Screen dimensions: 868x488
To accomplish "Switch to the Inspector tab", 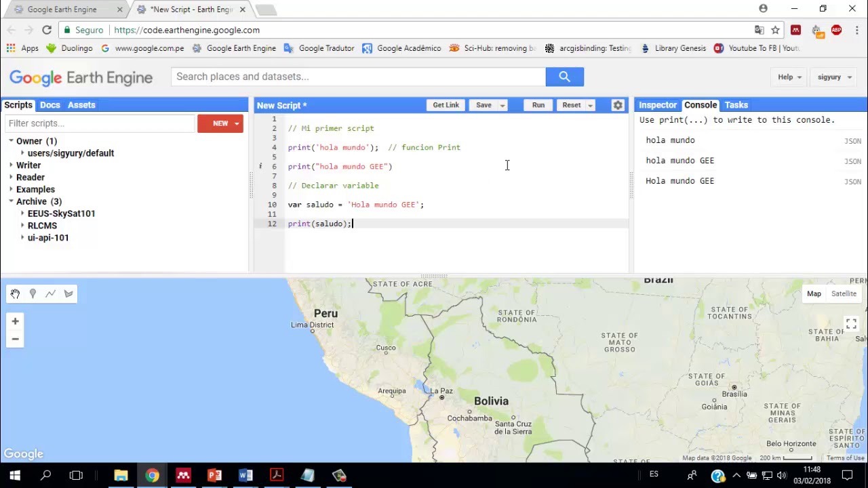I will (658, 105).
